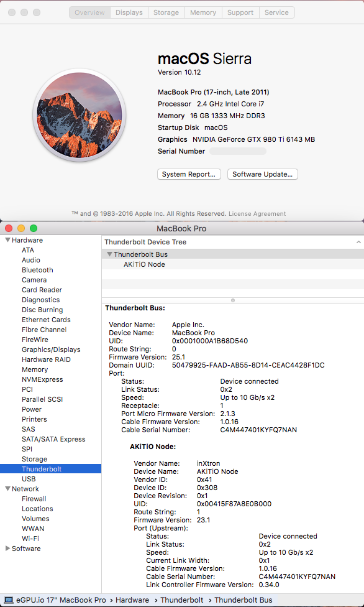
Task: Select Fibre Channel in the sidebar
Action: coord(44,330)
